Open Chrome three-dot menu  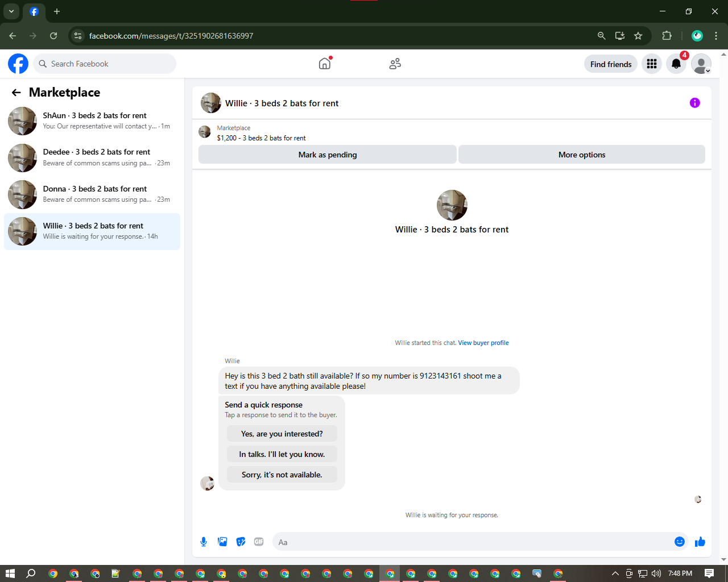(x=716, y=36)
